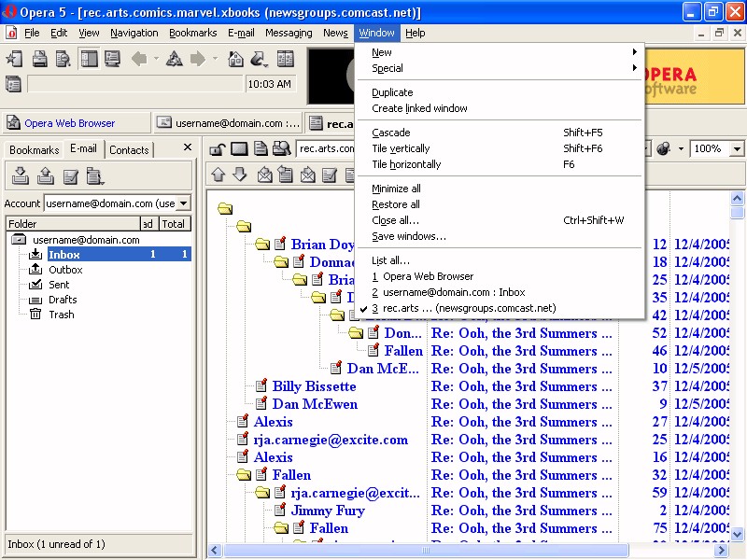747x560 pixels.
Task: Expand the Special submenu in the Window menu
Action: click(500, 68)
